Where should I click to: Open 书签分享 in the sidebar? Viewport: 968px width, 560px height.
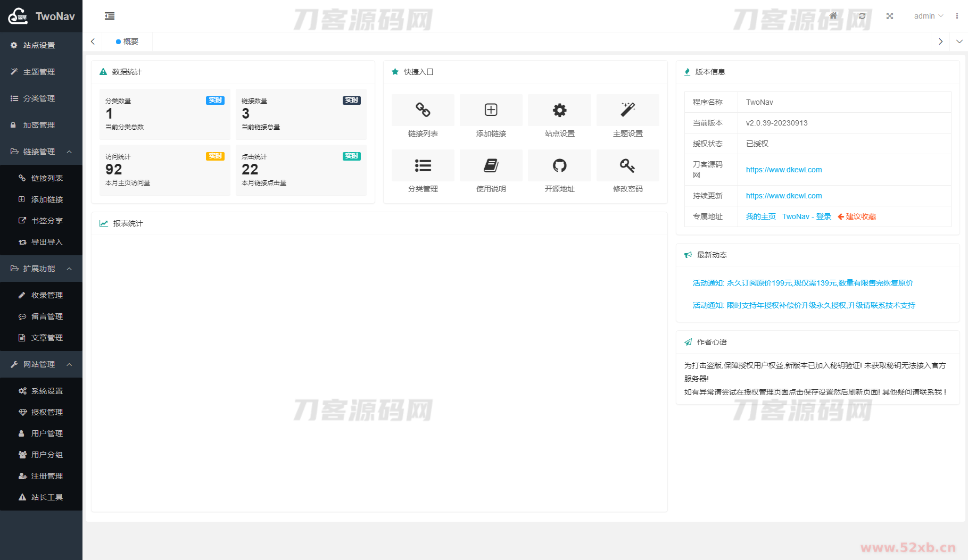tap(47, 221)
